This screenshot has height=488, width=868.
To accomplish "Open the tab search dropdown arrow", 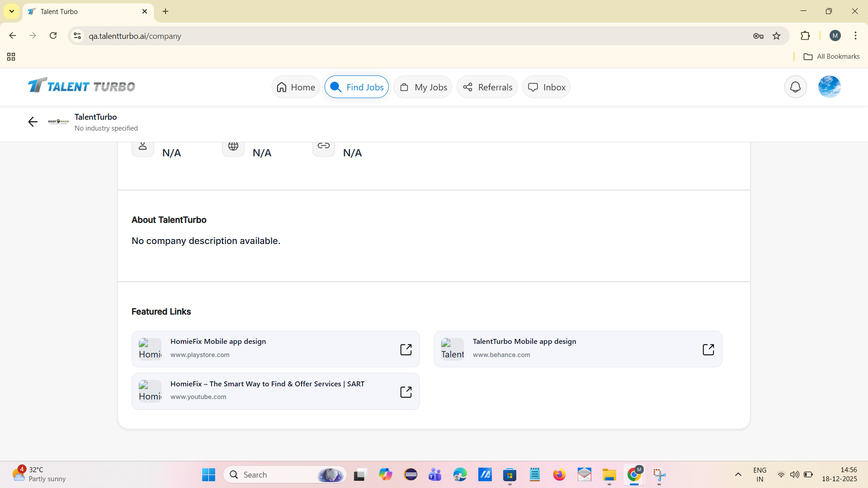I will click(12, 11).
